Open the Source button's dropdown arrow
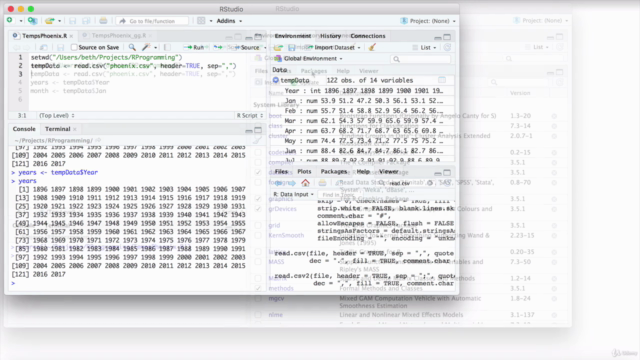Screen dimensions: 640x360 coord(265,48)
